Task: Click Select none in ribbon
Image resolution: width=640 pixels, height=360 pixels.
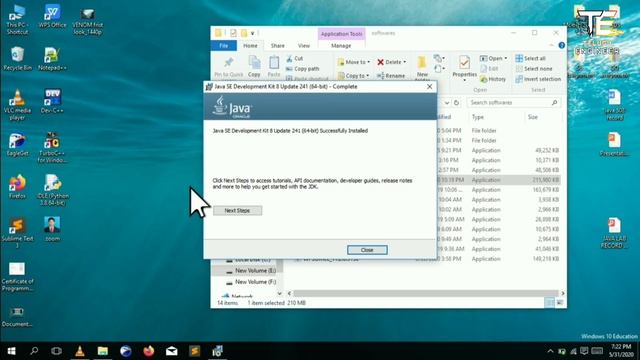Action: pos(534,69)
